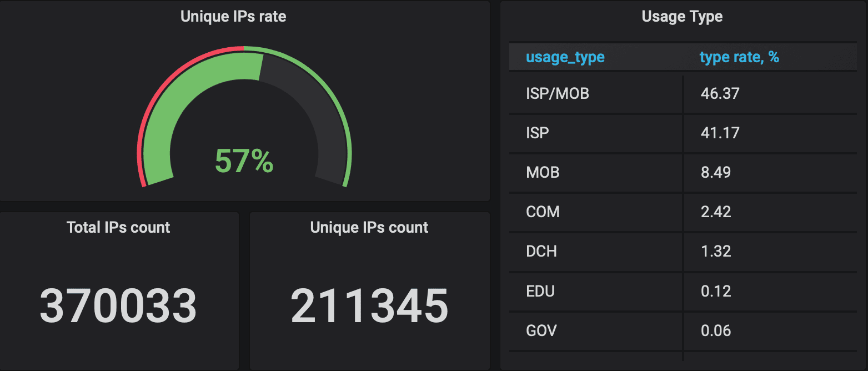
Task: Click the 46.37 rate value
Action: point(718,93)
